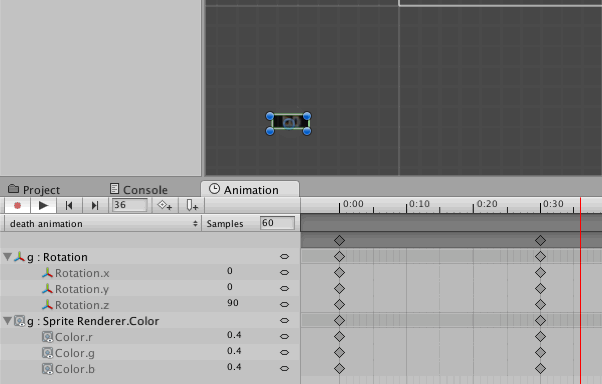This screenshot has height=384, width=602.
Task: Select the Color.g property row
Action: [150, 353]
